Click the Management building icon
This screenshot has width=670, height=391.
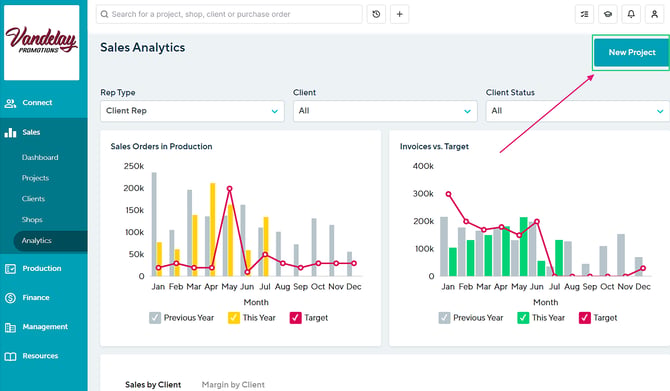tap(10, 327)
